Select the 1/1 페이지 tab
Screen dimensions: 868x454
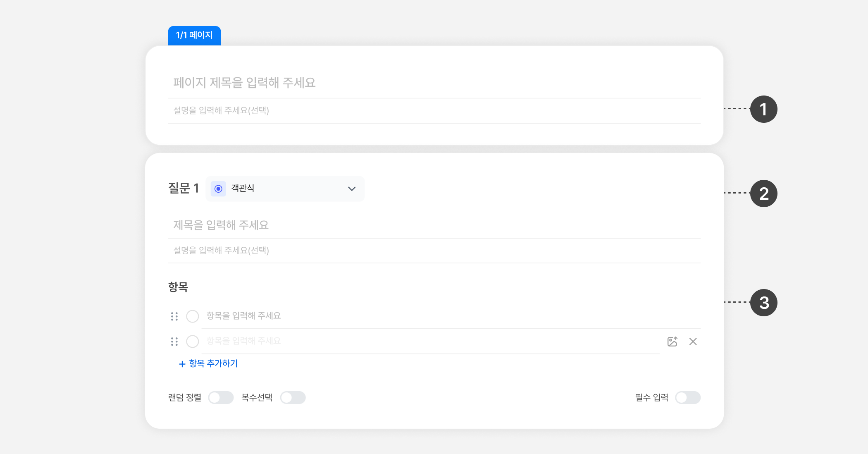pyautogui.click(x=194, y=36)
